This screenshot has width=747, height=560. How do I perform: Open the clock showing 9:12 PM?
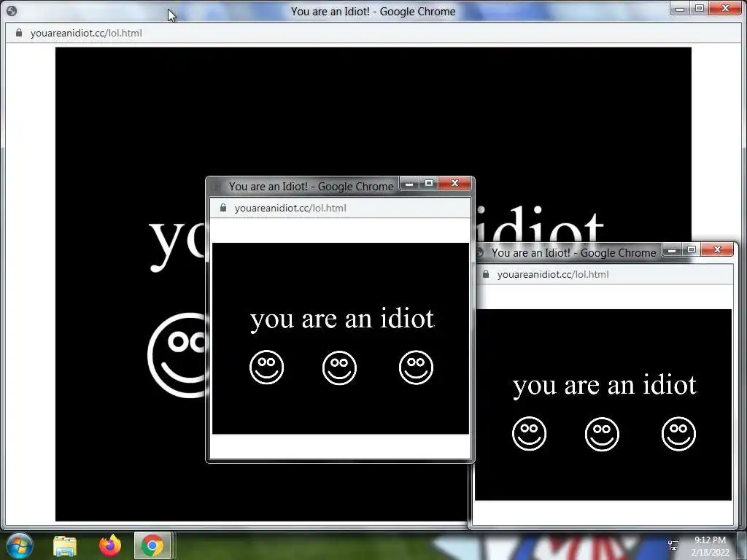tap(710, 540)
